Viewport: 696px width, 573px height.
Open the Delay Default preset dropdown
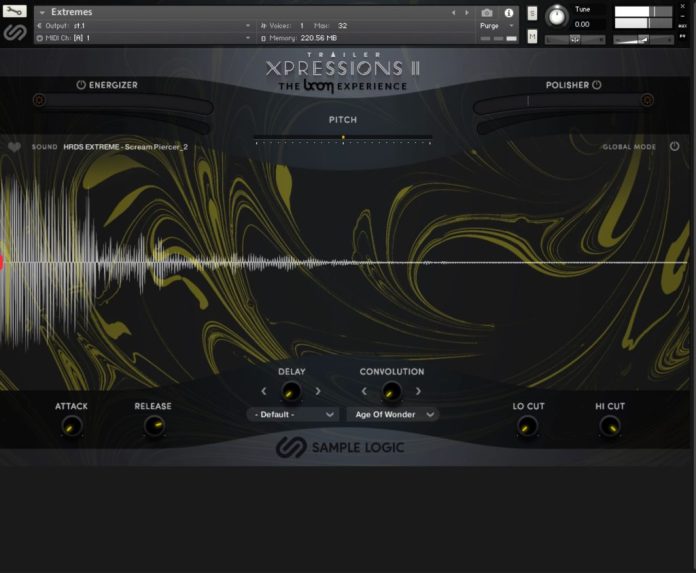coord(293,415)
